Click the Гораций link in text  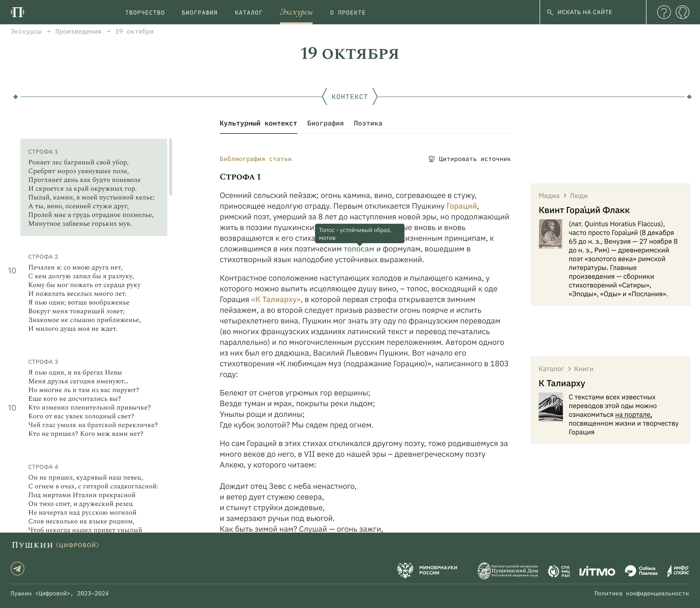tap(461, 206)
